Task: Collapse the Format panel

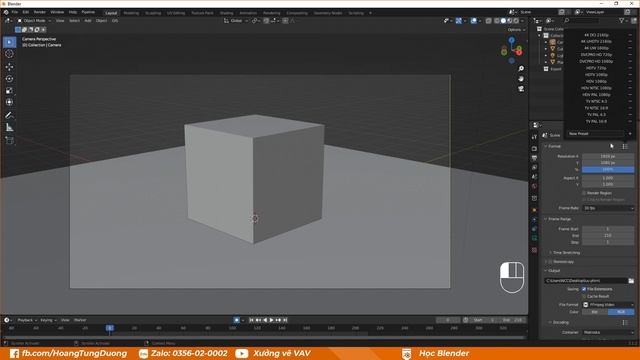Action: (x=553, y=146)
